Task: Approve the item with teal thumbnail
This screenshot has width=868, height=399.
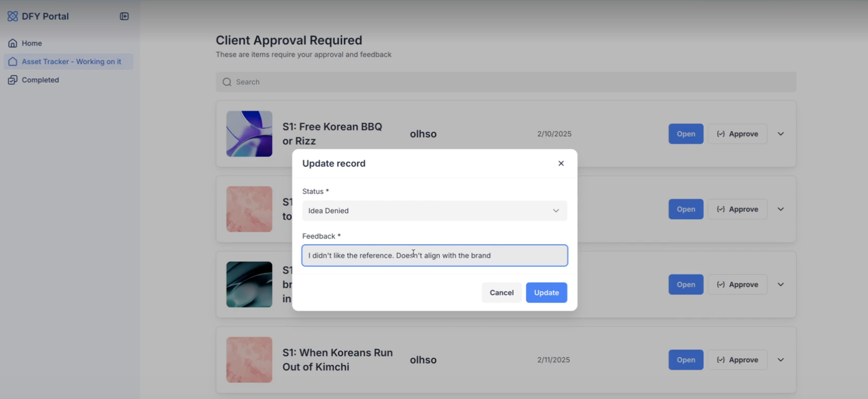Action: 737,284
